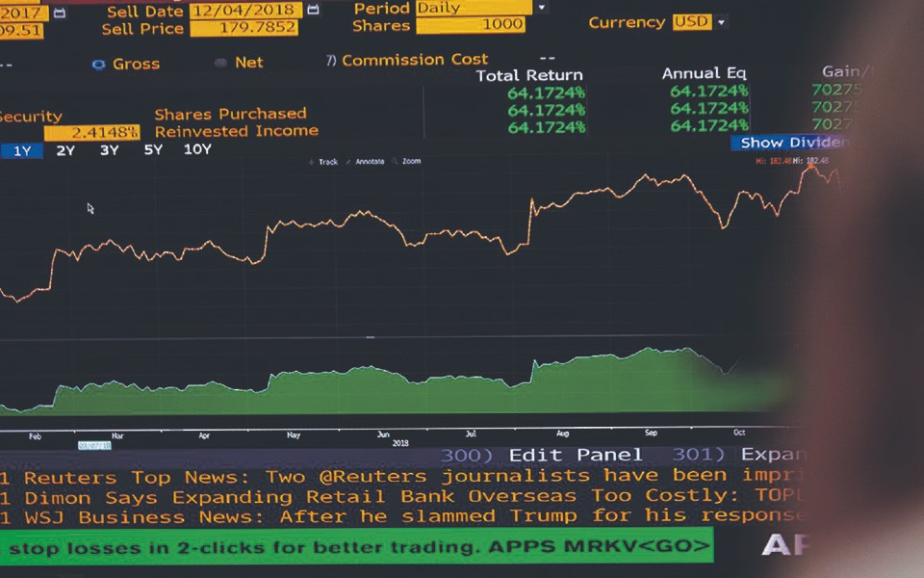Select the Gross radio option
Screen dimensions: 924x578
pyautogui.click(x=98, y=65)
